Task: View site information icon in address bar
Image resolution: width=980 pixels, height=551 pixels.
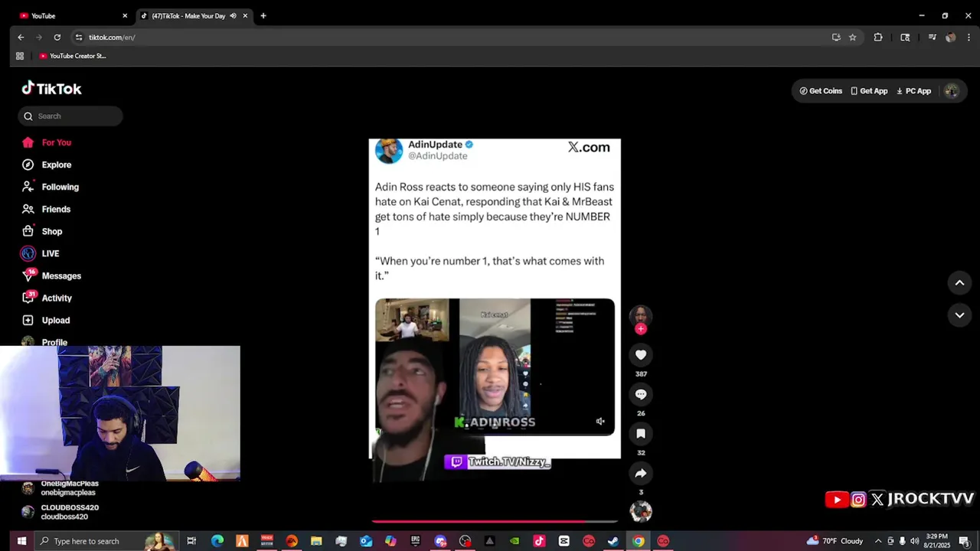Action: click(78, 37)
